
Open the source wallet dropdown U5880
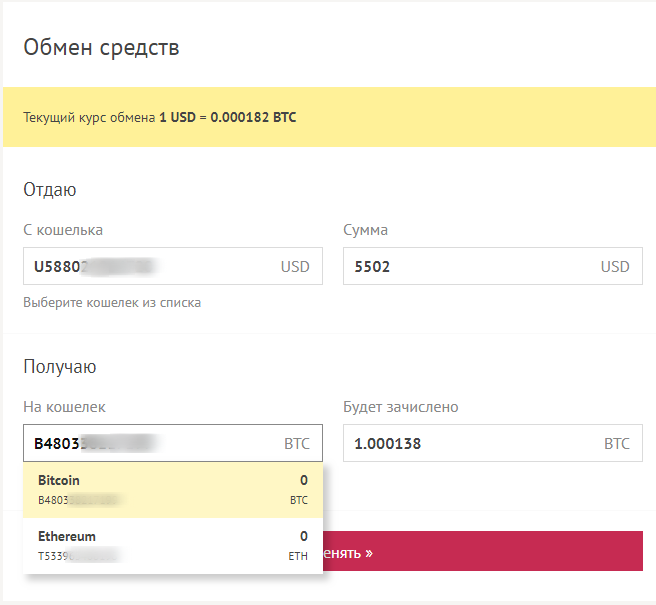(173, 266)
